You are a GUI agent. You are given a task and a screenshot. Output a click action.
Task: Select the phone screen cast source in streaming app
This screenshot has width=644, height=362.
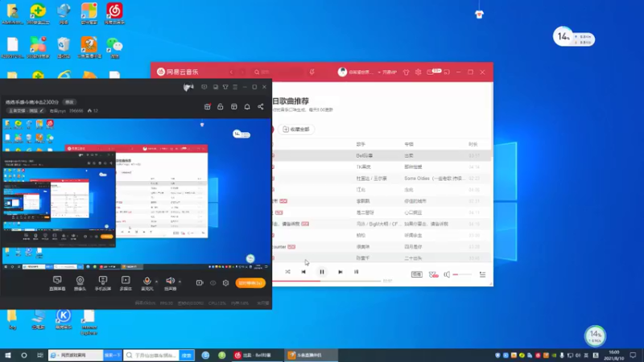click(103, 283)
